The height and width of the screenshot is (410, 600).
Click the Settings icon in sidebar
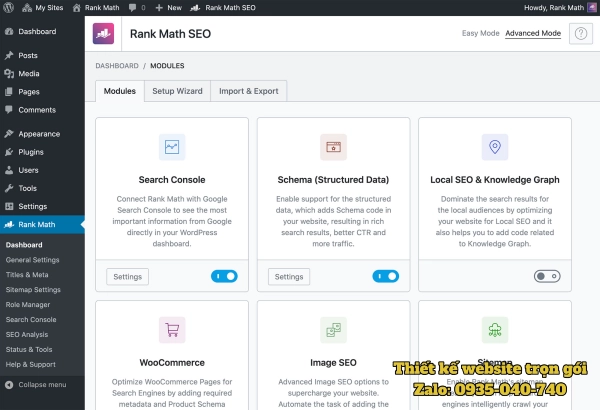click(9, 206)
